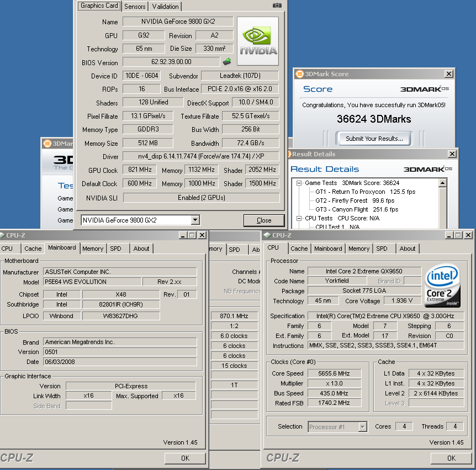Click the right CPU-Z window title icon
Viewport: 476px width, 470px height.
click(x=267, y=235)
